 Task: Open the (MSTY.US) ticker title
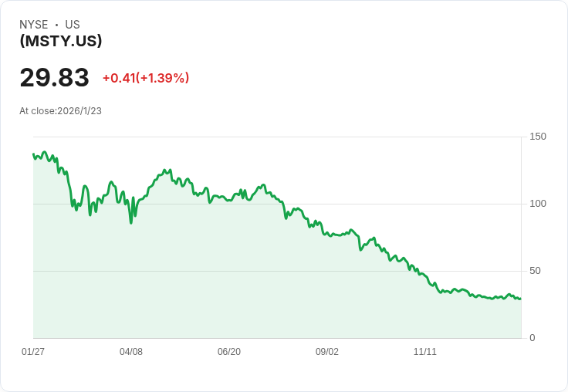[61, 41]
